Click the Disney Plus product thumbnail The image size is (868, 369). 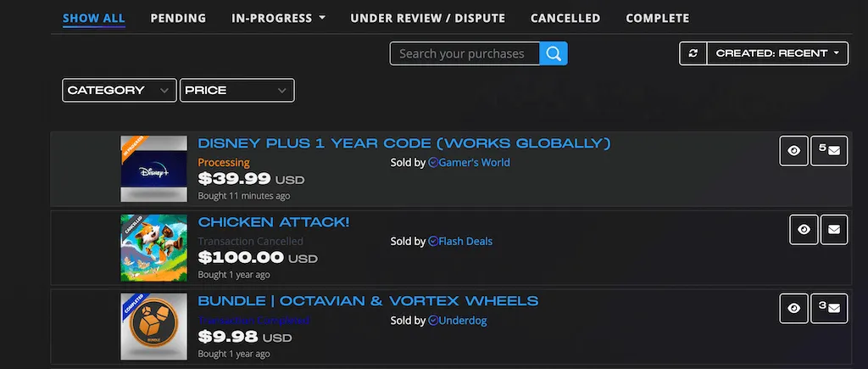[153, 168]
